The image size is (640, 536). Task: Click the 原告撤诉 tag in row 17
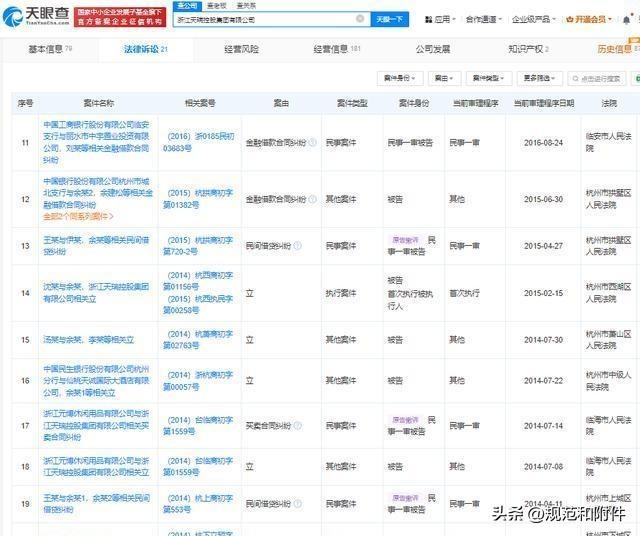pos(405,420)
